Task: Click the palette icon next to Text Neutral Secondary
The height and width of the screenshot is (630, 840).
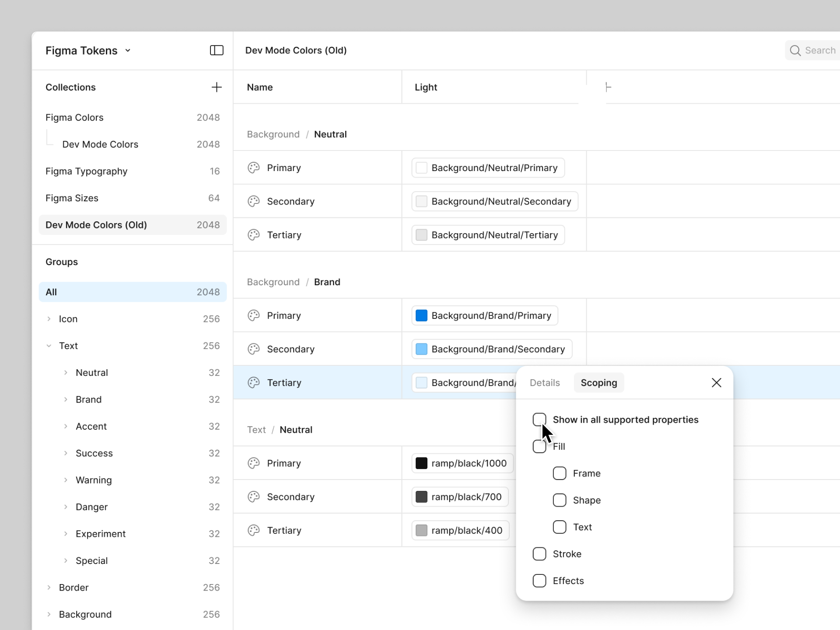Action: [254, 497]
